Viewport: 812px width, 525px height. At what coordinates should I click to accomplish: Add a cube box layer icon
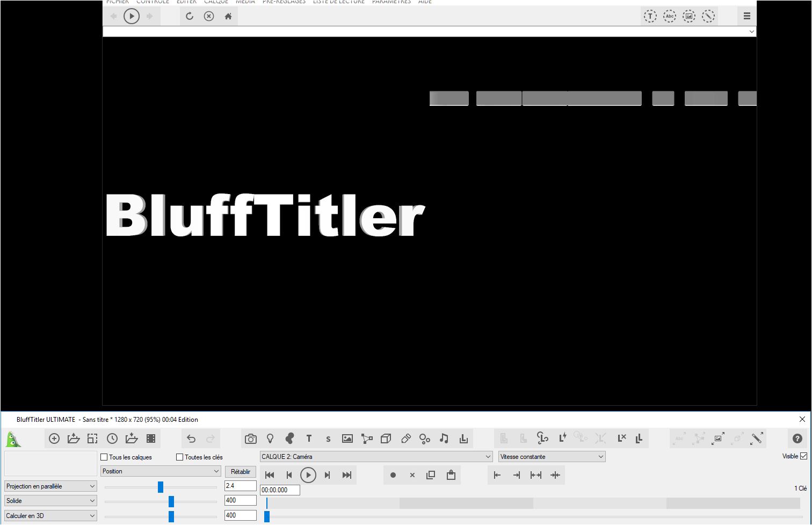point(386,438)
